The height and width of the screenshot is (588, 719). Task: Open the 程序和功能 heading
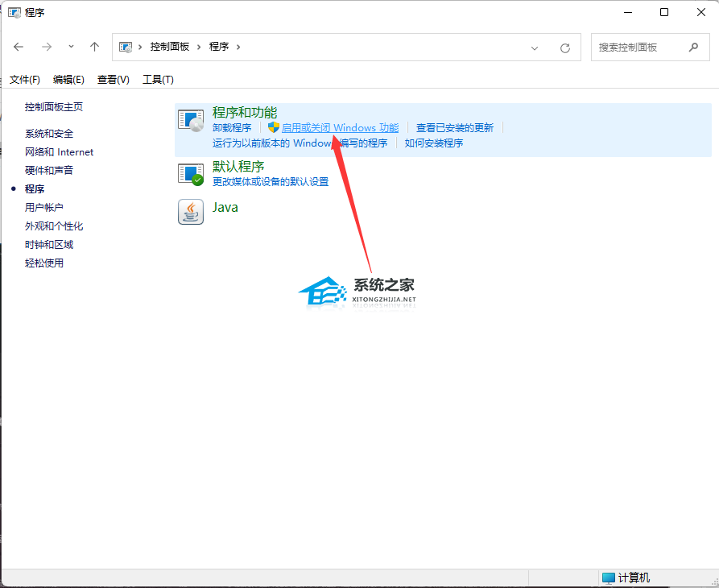coord(245,113)
